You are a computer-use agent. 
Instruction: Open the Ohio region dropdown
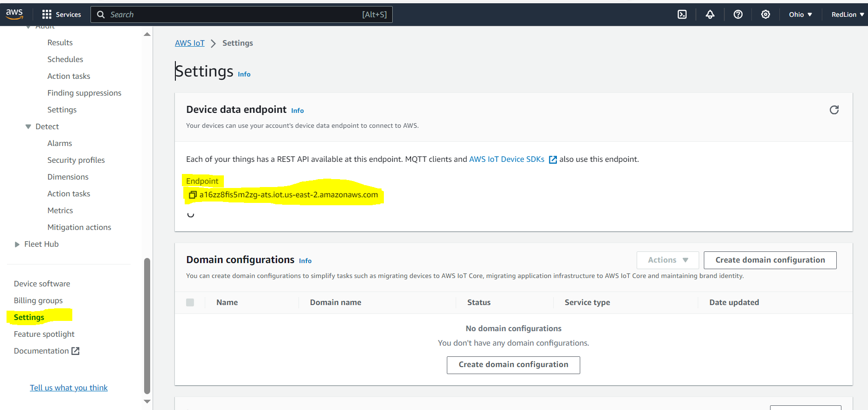(x=800, y=14)
